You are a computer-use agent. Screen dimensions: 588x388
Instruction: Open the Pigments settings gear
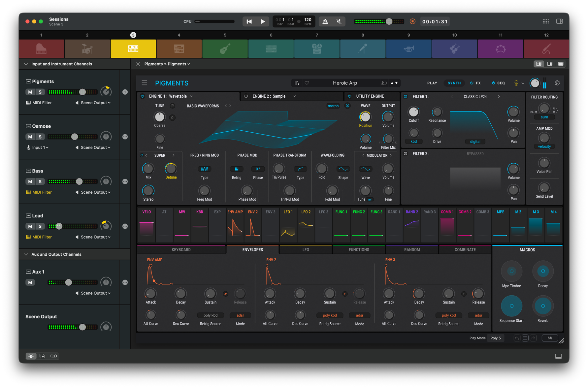tap(557, 83)
